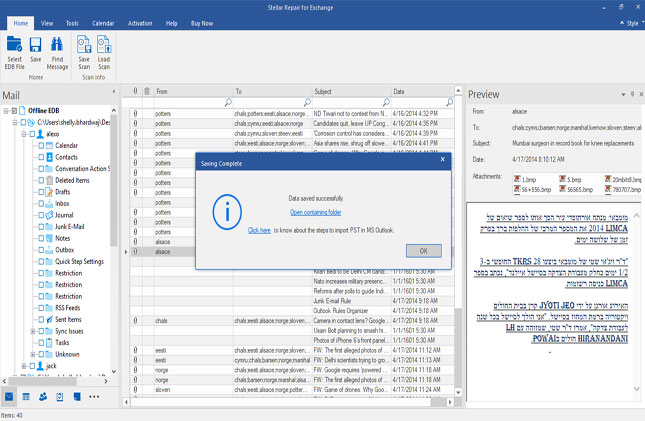Screen dimensions: 645x421
Task: Open attachment 5.bmp in Preview
Action: tap(570, 179)
